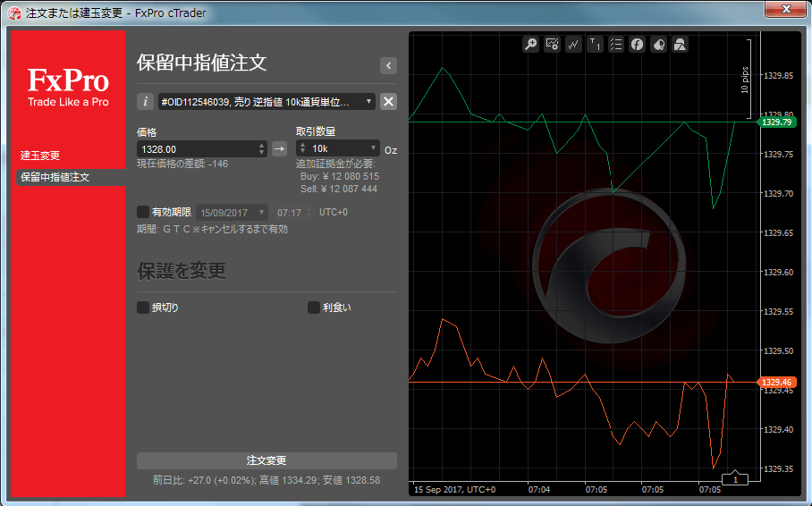The height and width of the screenshot is (506, 812).
Task: Click the green 1329.79 ask price marker
Action: click(777, 122)
